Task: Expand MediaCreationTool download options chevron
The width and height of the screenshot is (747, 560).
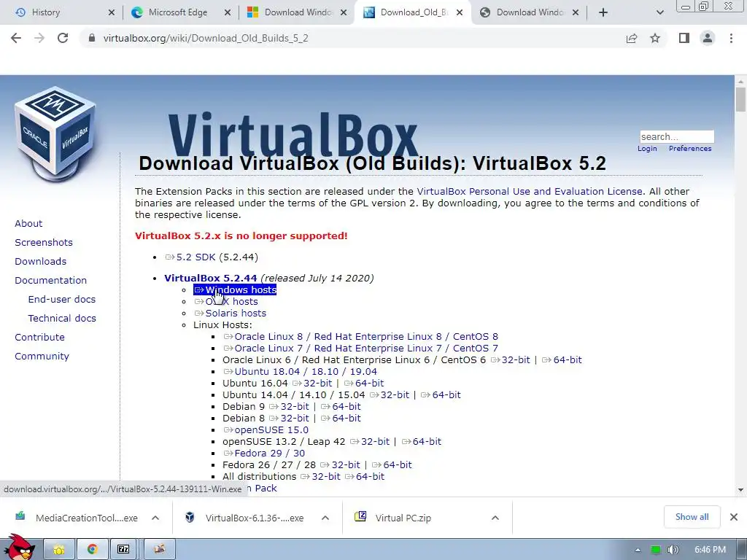Action: [155, 518]
